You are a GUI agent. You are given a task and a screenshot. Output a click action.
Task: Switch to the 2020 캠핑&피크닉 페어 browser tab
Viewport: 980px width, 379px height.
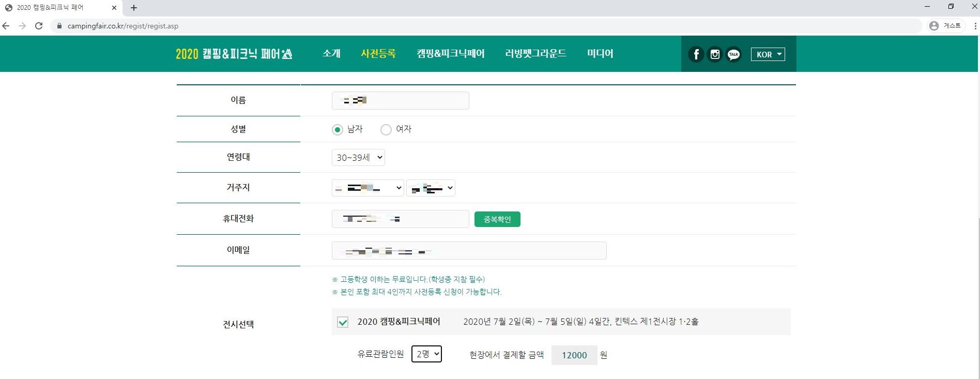pos(61,8)
